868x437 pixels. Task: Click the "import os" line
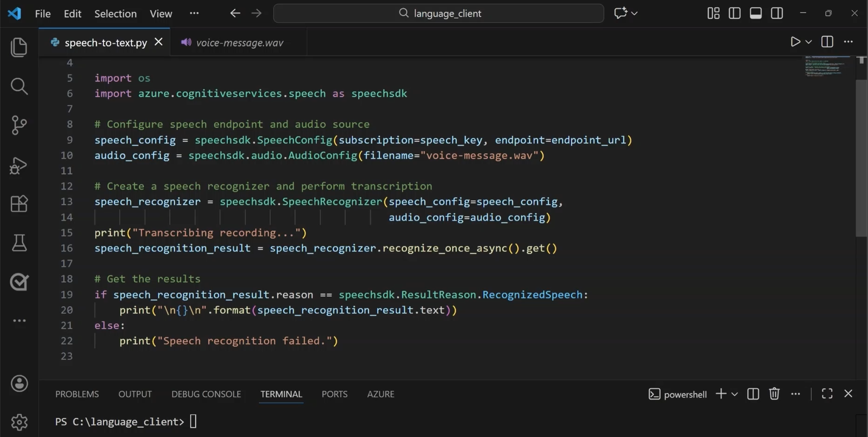click(122, 78)
